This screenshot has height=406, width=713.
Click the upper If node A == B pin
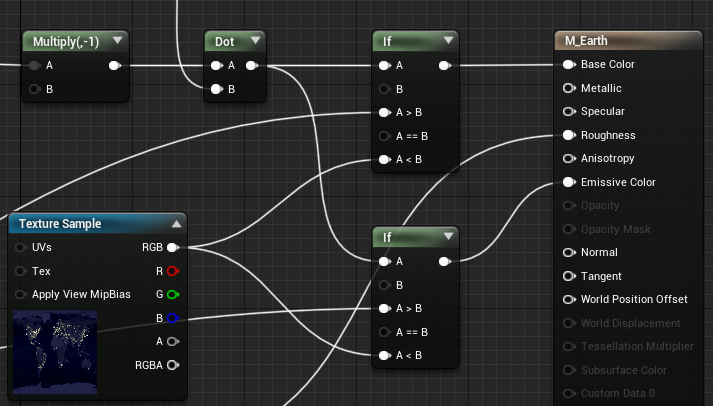point(385,136)
